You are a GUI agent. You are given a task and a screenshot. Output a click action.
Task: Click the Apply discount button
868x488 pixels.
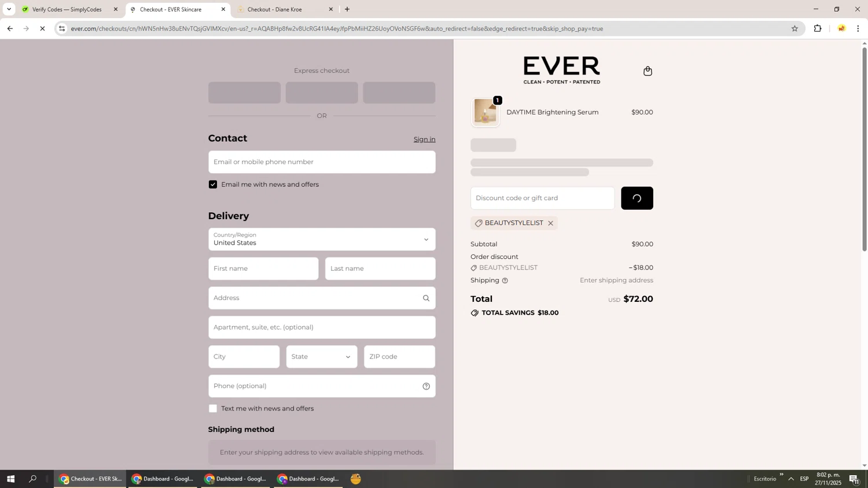click(637, 198)
